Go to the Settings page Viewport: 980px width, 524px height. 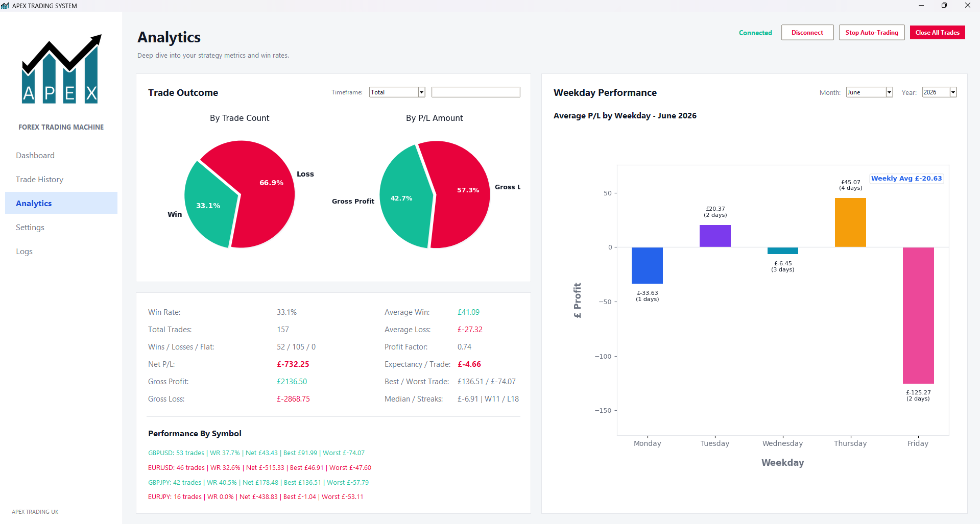[x=30, y=227]
